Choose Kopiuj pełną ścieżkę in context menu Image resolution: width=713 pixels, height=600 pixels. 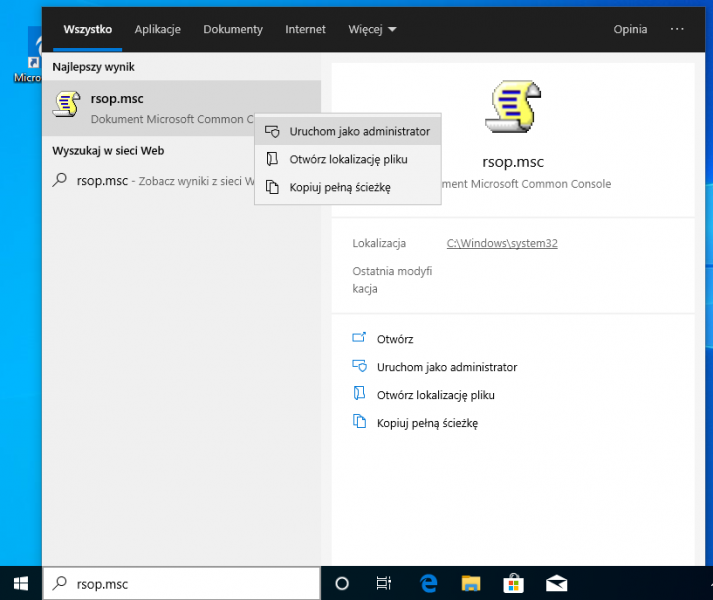point(339,187)
